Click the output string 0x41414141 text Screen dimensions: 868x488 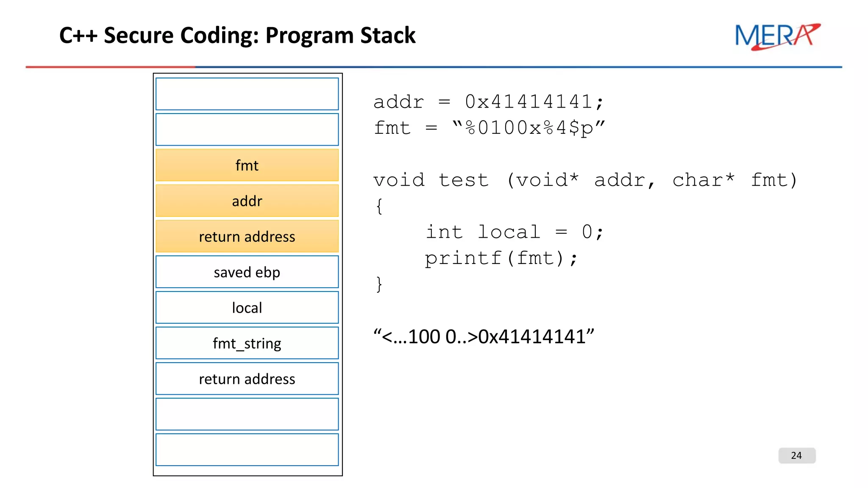tap(483, 337)
